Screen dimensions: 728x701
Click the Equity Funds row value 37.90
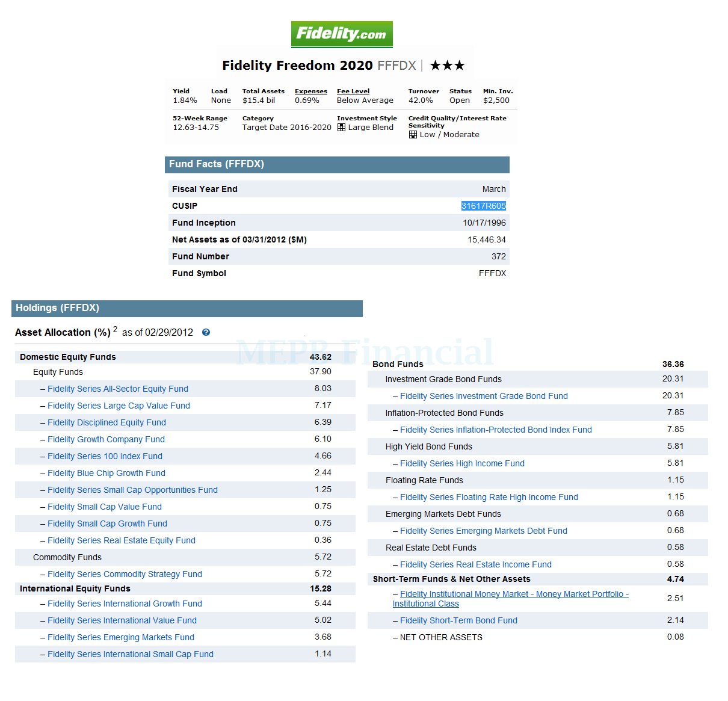(321, 372)
